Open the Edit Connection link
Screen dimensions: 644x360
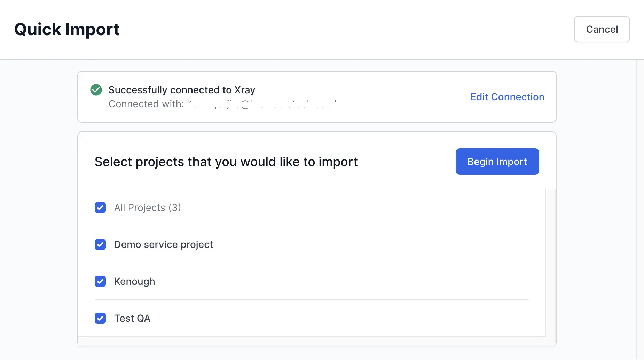[x=507, y=97]
